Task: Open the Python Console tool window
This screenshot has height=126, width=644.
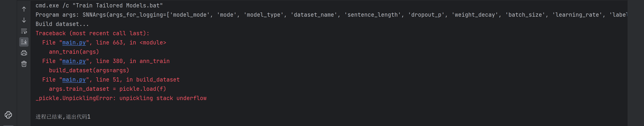Action: [x=8, y=115]
